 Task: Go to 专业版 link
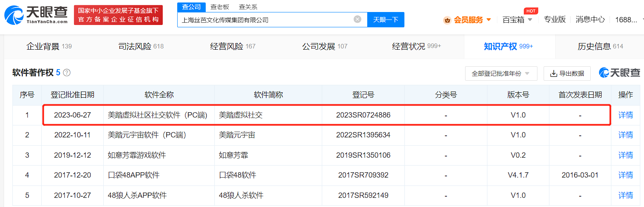[x=555, y=19]
